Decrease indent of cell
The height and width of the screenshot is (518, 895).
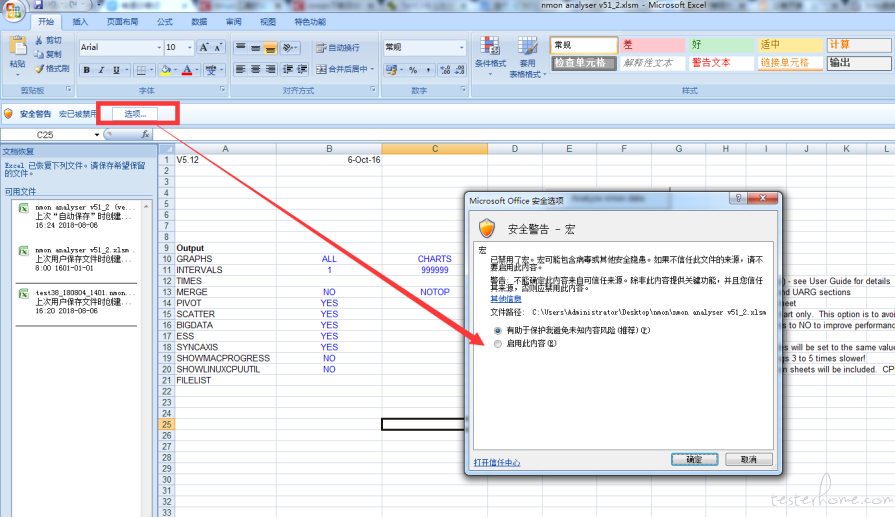pos(287,69)
